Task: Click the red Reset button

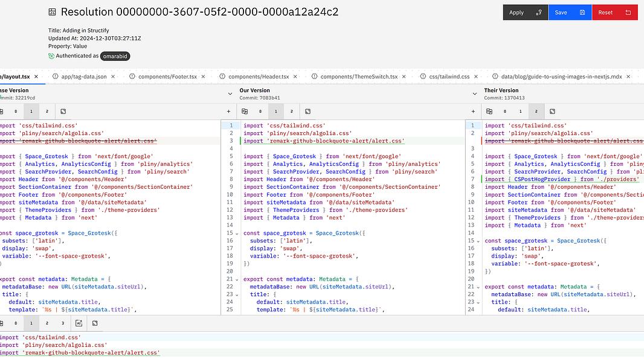Action: click(x=614, y=12)
